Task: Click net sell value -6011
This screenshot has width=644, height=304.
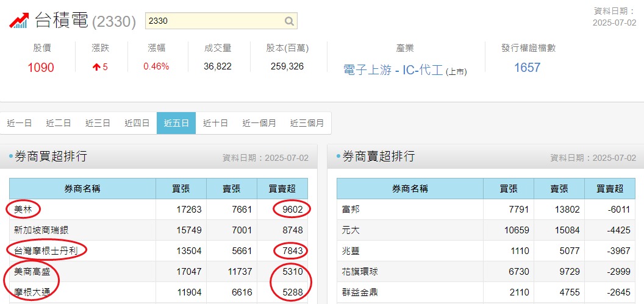Action: click(618, 210)
